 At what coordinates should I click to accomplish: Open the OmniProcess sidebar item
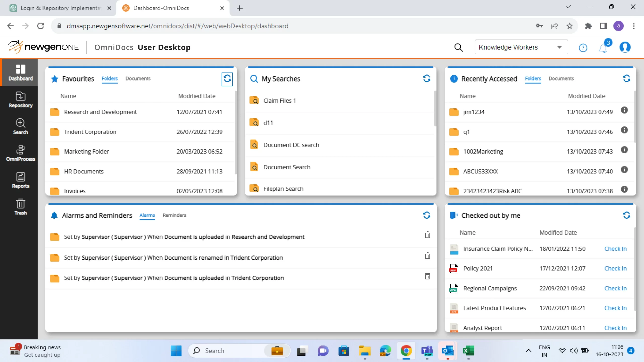point(20,153)
